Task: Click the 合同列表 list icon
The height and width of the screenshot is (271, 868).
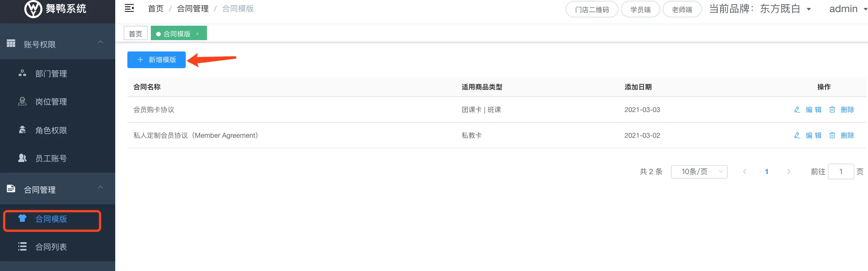Action: pos(22,247)
